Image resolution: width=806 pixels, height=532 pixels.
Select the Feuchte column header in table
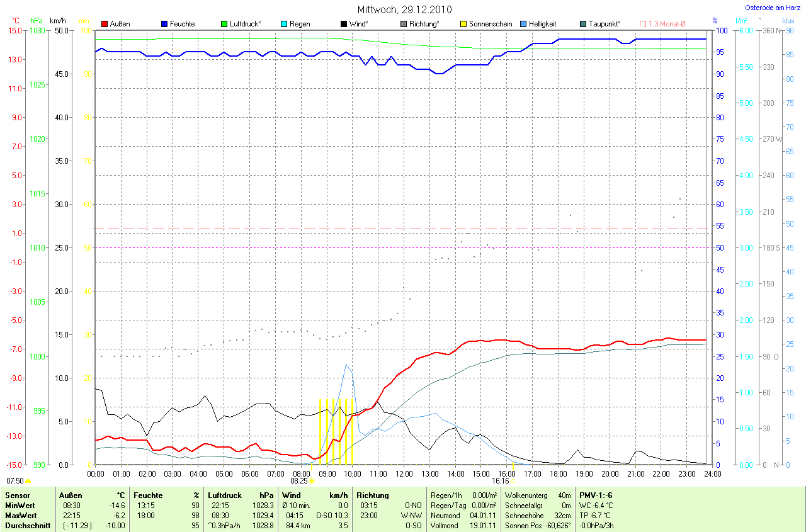[148, 495]
